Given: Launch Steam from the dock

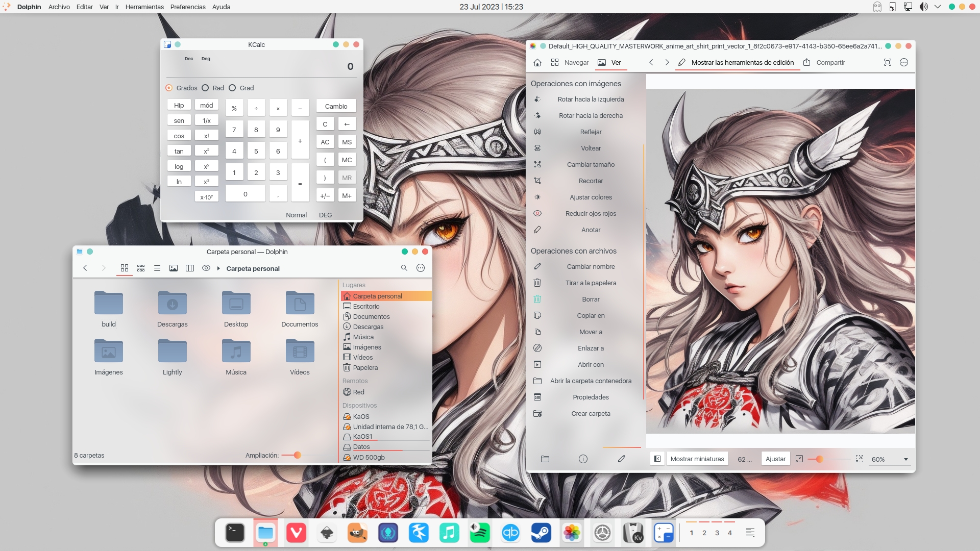Looking at the screenshot, I should pyautogui.click(x=541, y=533).
